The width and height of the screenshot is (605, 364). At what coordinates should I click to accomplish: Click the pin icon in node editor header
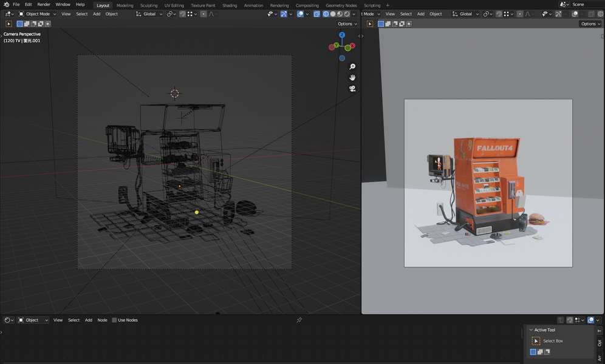[x=299, y=320]
